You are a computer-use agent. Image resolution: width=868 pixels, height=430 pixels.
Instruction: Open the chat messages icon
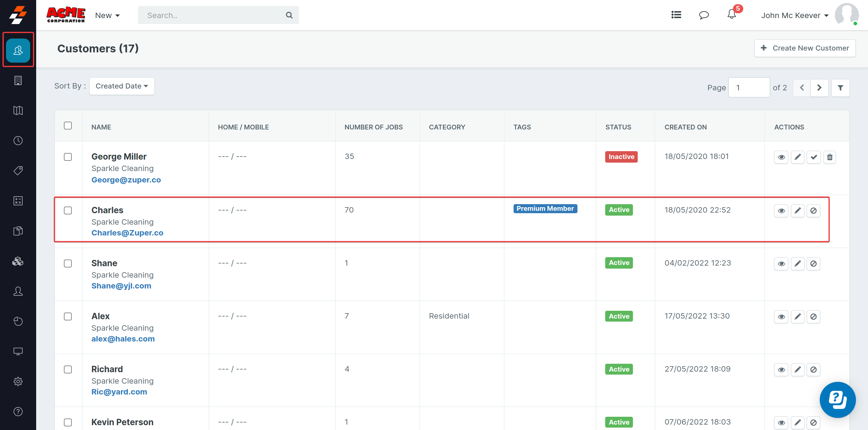coord(703,15)
